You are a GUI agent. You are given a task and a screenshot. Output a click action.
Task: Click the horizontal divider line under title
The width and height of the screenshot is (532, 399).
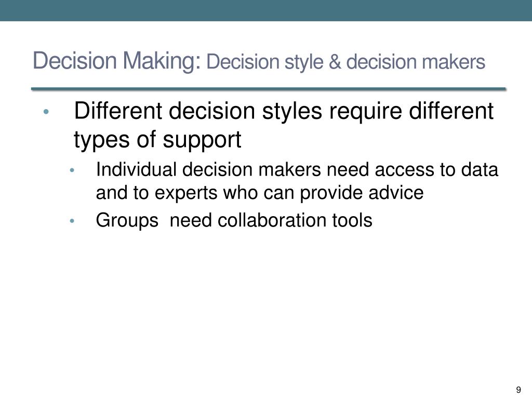coord(269,89)
